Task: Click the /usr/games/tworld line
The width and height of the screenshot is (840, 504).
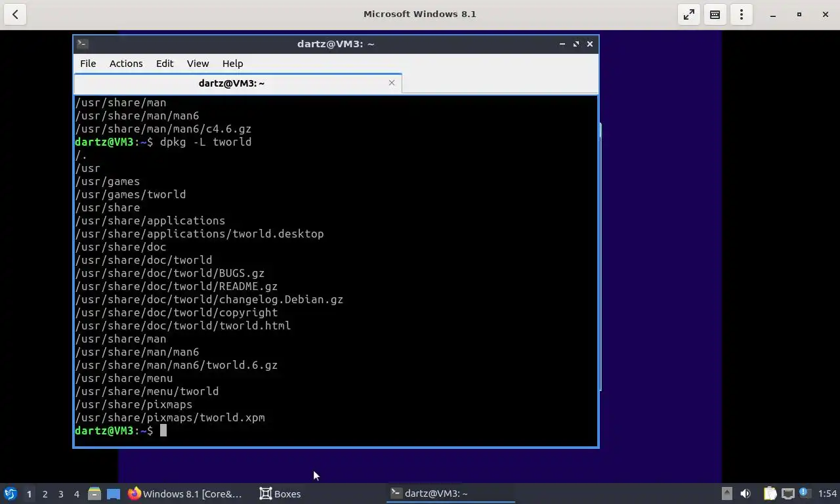Action: 130,194
